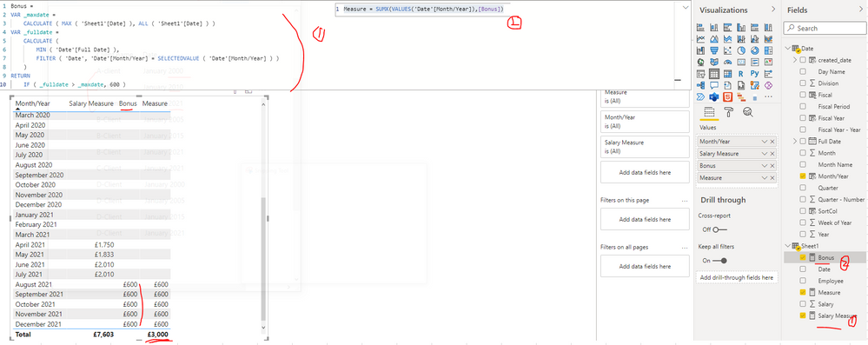This screenshot has height=345, width=868.
Task: Check the Salary field checkbox
Action: click(x=803, y=304)
